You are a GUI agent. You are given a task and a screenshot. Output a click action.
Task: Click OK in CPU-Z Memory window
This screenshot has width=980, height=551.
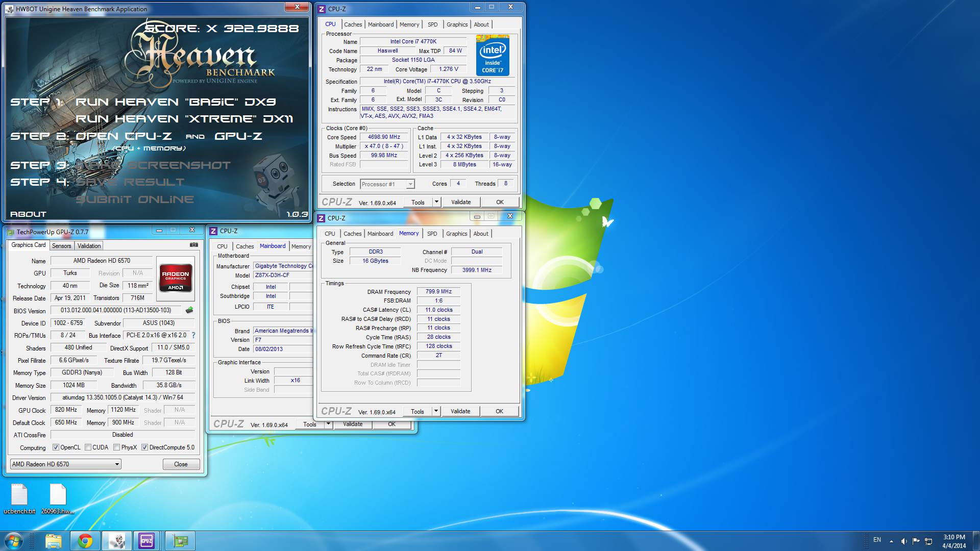[499, 411]
